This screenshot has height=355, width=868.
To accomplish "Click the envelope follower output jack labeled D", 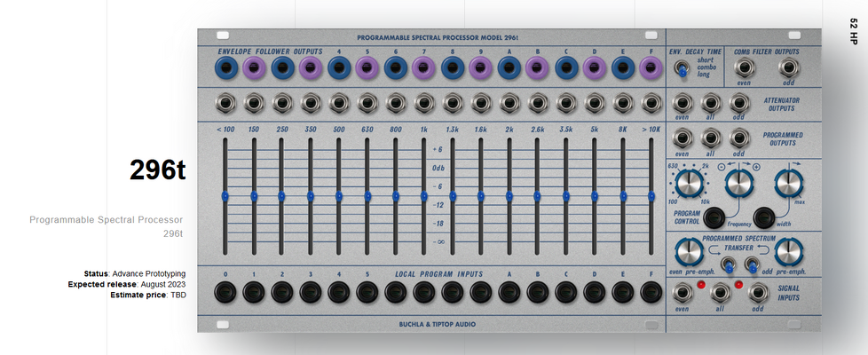I will coord(595,68).
